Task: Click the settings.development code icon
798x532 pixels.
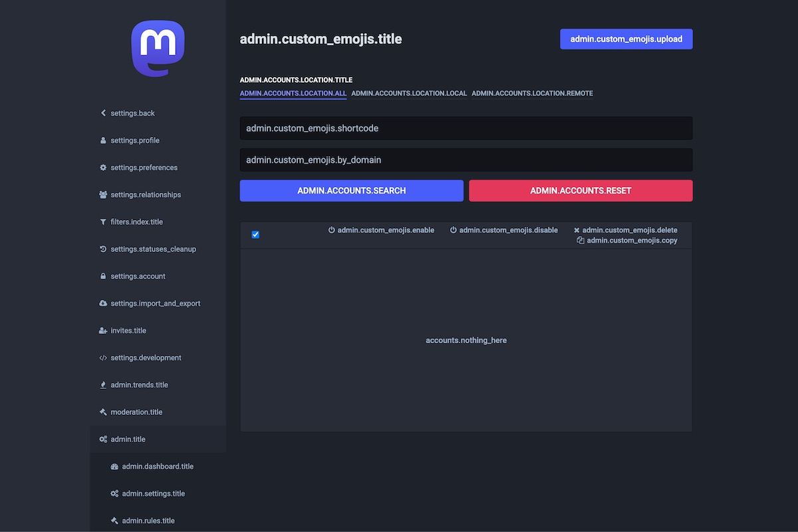Action: [x=103, y=358]
